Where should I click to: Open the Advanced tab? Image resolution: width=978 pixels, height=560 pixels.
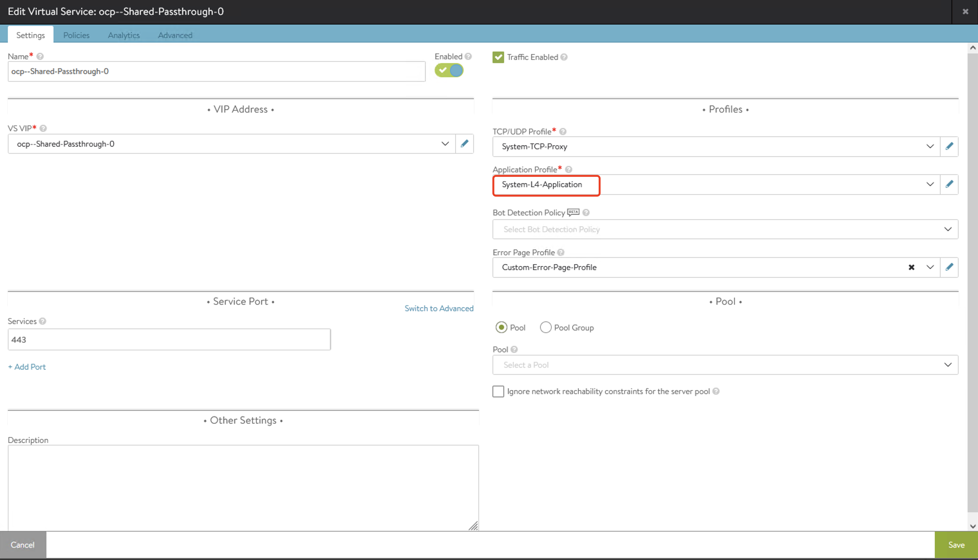(175, 35)
